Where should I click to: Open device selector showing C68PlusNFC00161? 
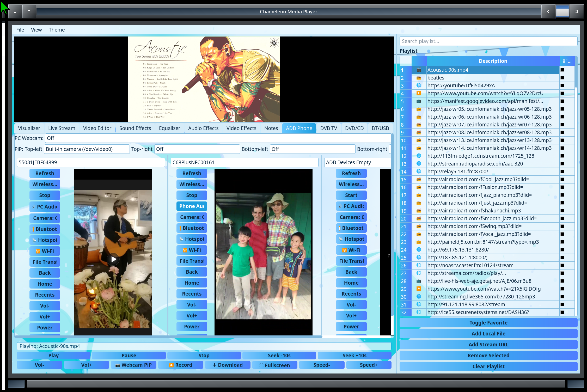click(x=244, y=162)
